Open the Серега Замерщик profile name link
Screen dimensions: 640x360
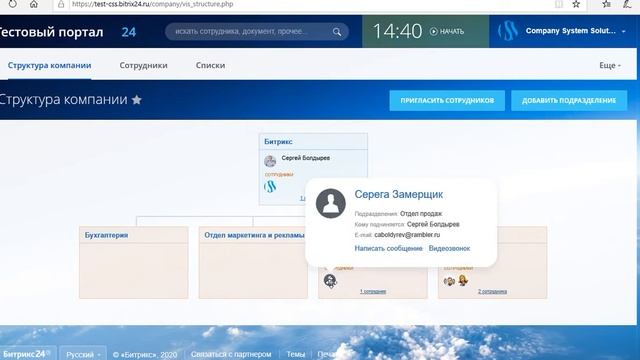pyautogui.click(x=398, y=194)
